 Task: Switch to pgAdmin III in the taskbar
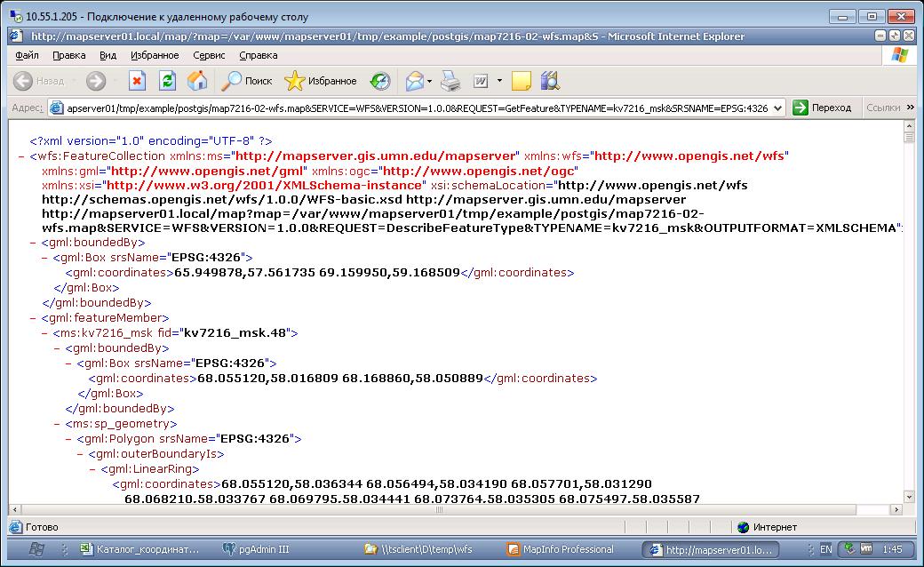256,549
